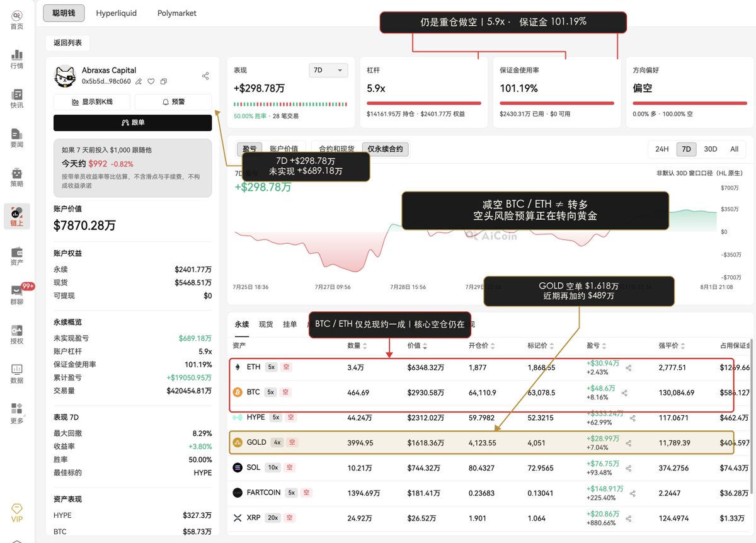756x543 pixels.
Task: Click the account value $7870.28万
Action: point(84,226)
